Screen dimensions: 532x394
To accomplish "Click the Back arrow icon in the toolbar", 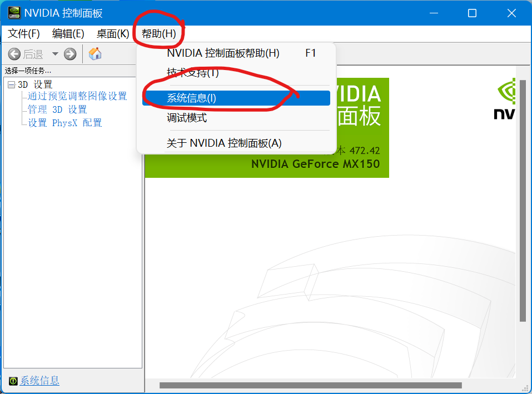I will [14, 54].
